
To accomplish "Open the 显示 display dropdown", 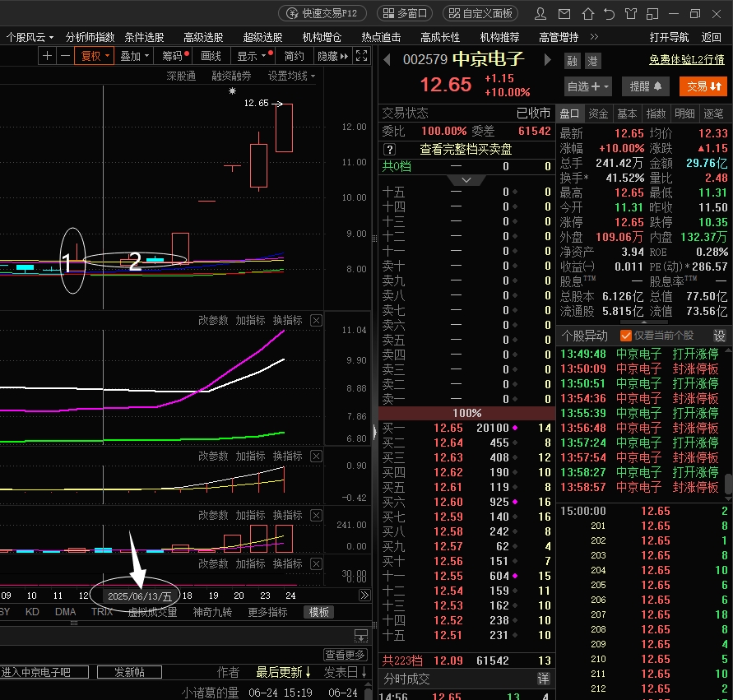I will click(x=253, y=56).
